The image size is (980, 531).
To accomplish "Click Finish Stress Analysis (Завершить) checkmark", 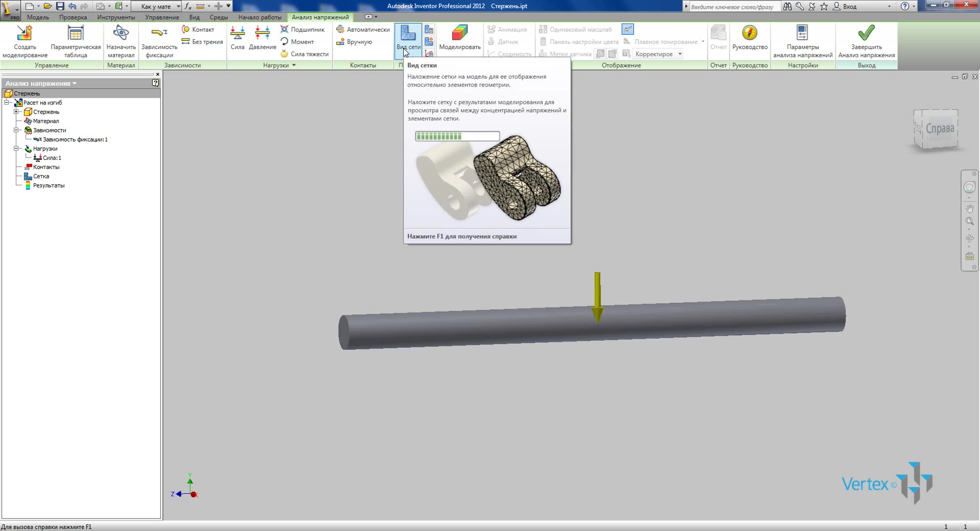I will click(866, 33).
